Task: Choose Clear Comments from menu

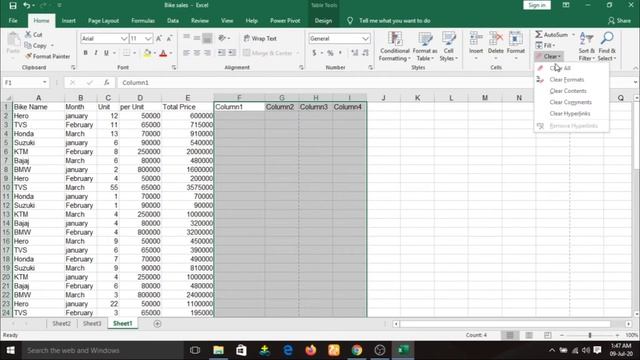Action: [571, 102]
